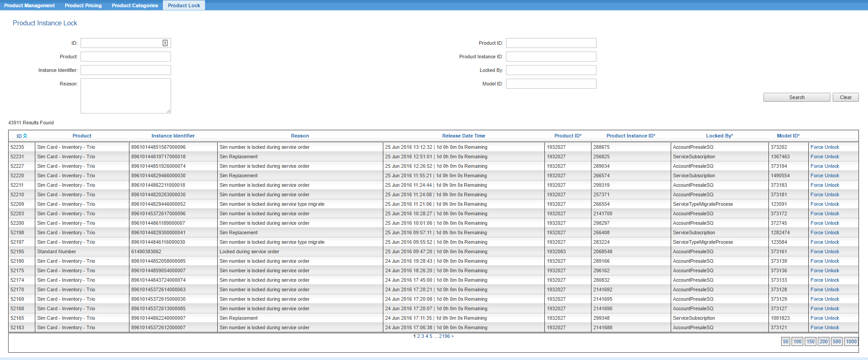
Task: Click the Product ID input field
Action: point(551,43)
